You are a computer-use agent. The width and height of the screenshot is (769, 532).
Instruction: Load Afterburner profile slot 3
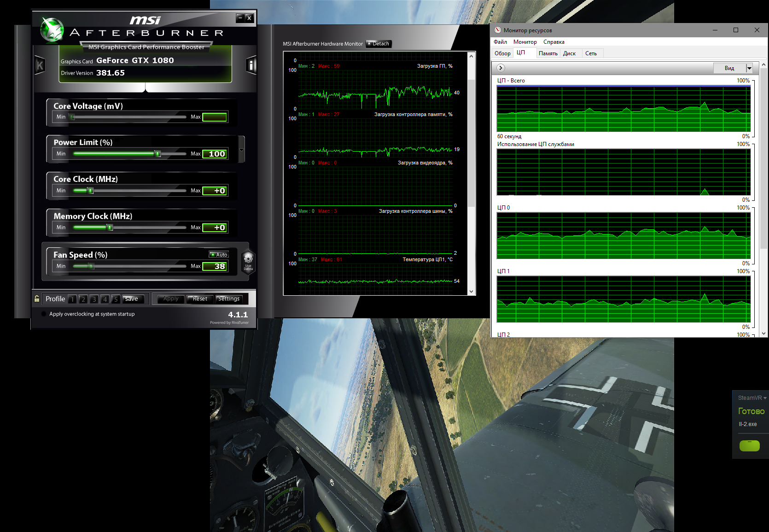(x=94, y=299)
